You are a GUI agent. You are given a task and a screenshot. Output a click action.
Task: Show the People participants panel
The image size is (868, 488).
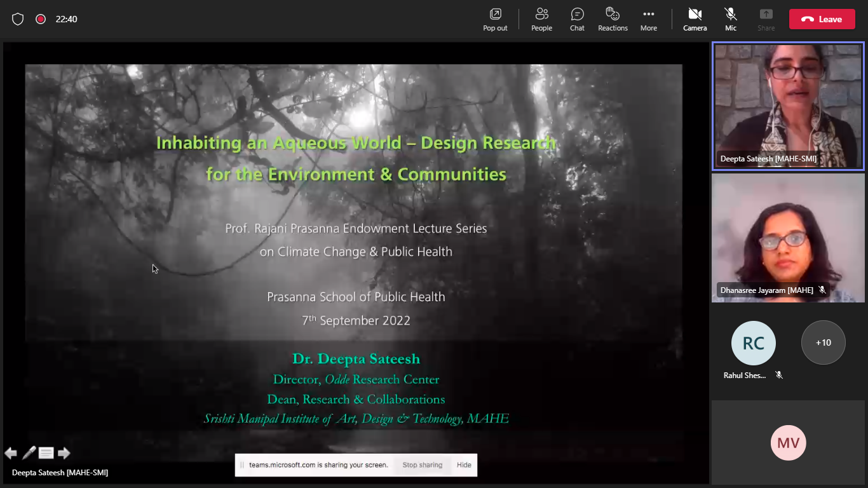pyautogui.click(x=541, y=19)
